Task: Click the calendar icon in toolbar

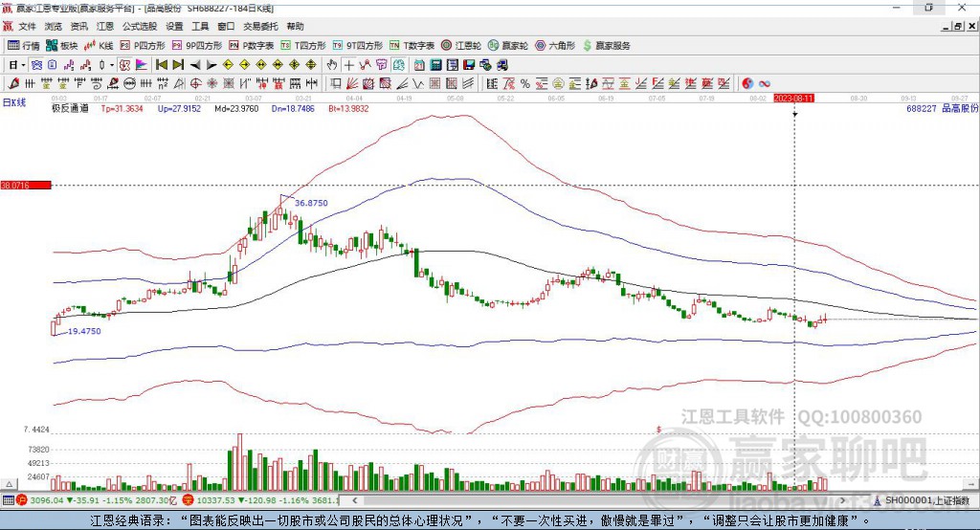Action: 419,65
